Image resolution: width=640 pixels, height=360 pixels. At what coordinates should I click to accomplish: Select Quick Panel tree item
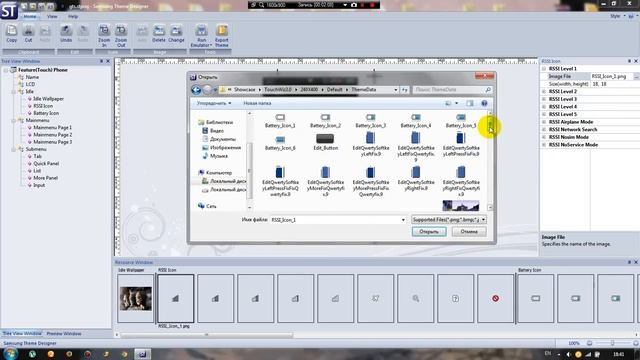click(46, 163)
